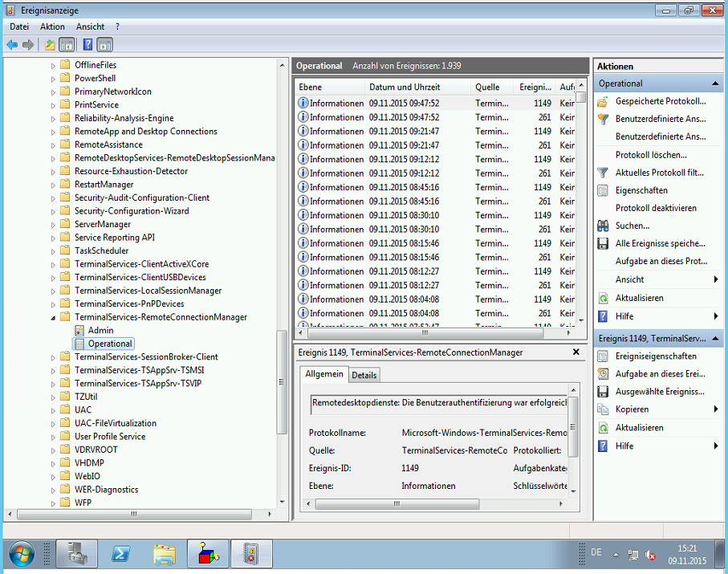Open the Kopieren submenu arrow
Image resolution: width=728 pixels, height=574 pixels.
coord(716,409)
